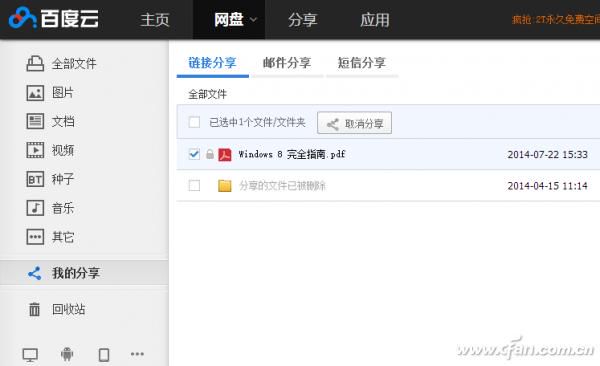600x366 pixels.
Task: Click the 视频 video icon
Action: click(x=35, y=150)
